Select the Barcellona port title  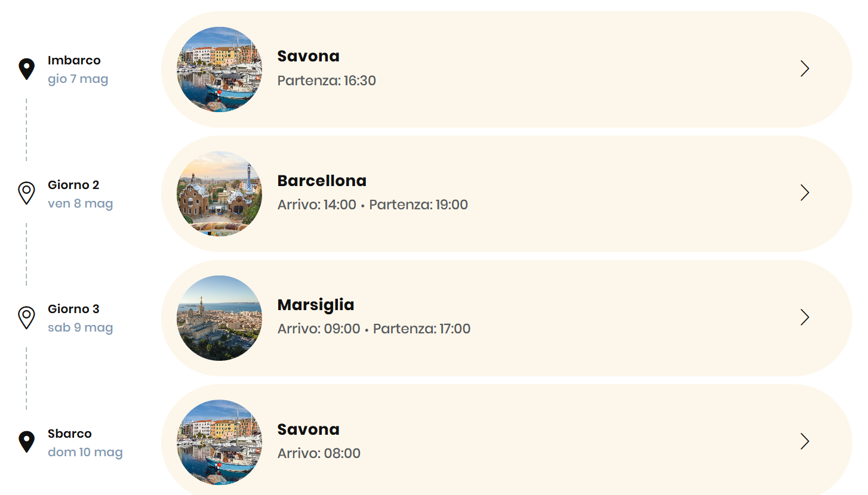pyautogui.click(x=322, y=181)
